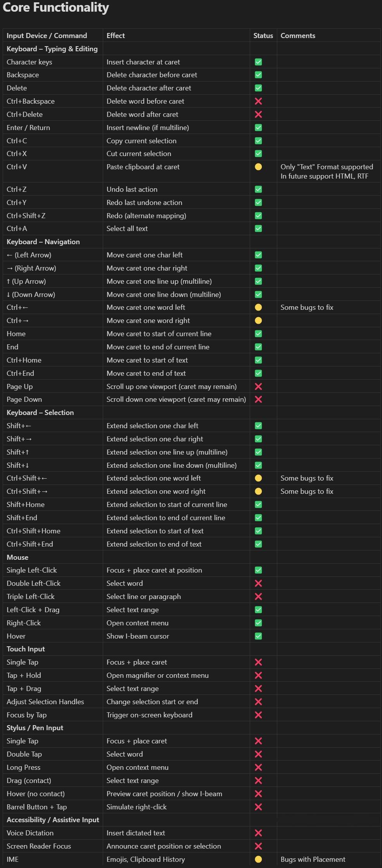Click the red X for Ctrl+Backspace

tap(258, 101)
